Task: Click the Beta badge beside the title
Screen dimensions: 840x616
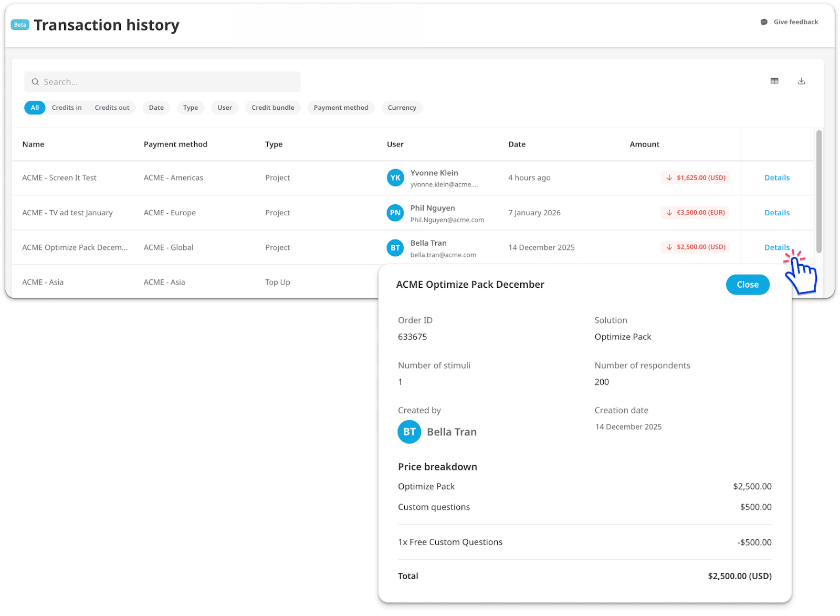Action: coord(20,25)
